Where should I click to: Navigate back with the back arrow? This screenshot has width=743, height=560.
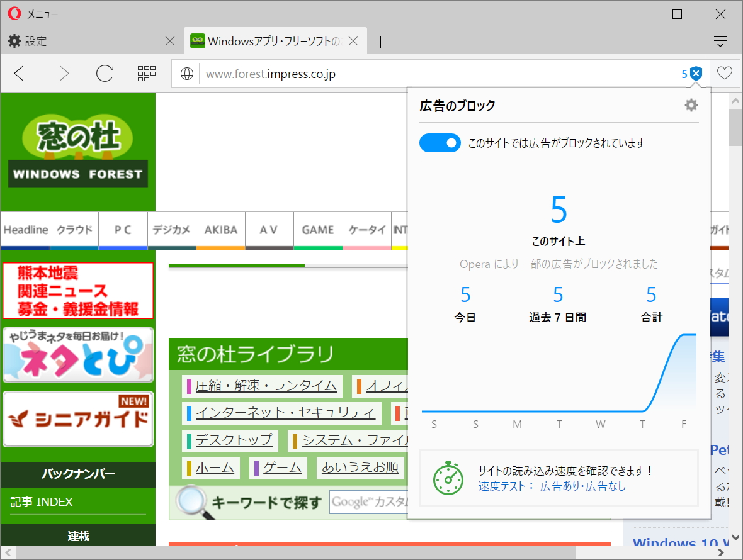19,73
